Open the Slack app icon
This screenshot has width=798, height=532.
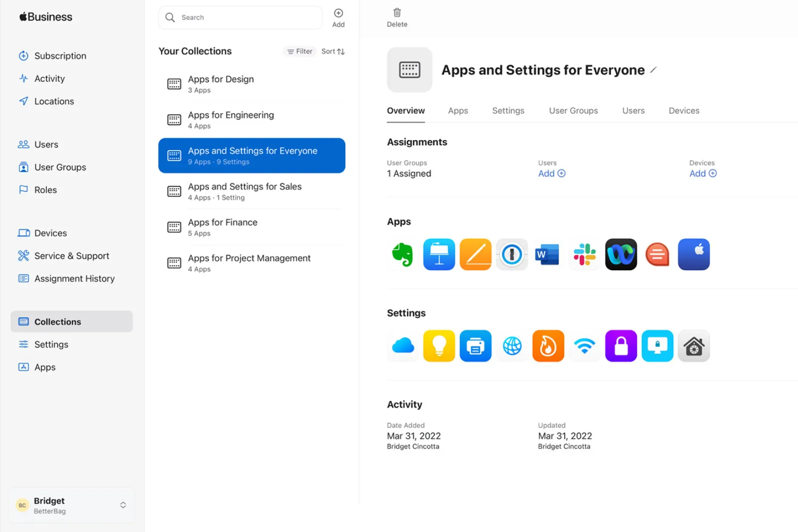pos(585,254)
